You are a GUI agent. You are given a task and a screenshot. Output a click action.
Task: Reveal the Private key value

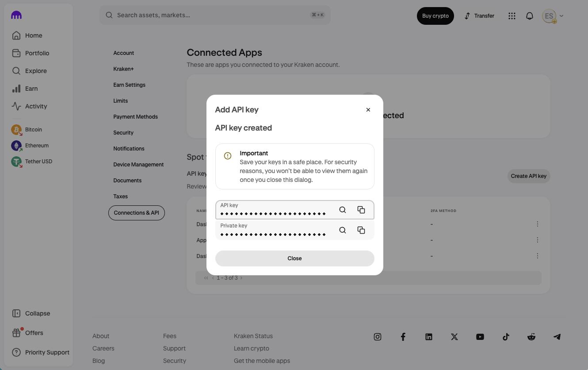[343, 230]
